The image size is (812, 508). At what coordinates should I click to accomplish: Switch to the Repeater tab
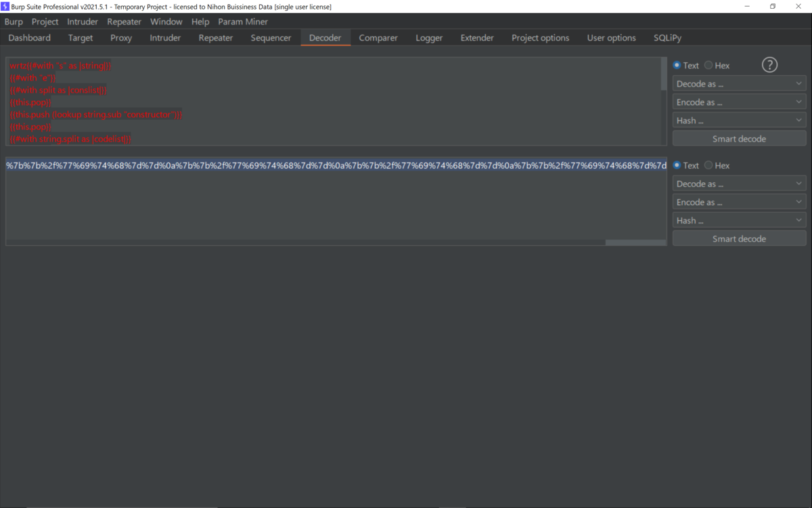pos(216,38)
